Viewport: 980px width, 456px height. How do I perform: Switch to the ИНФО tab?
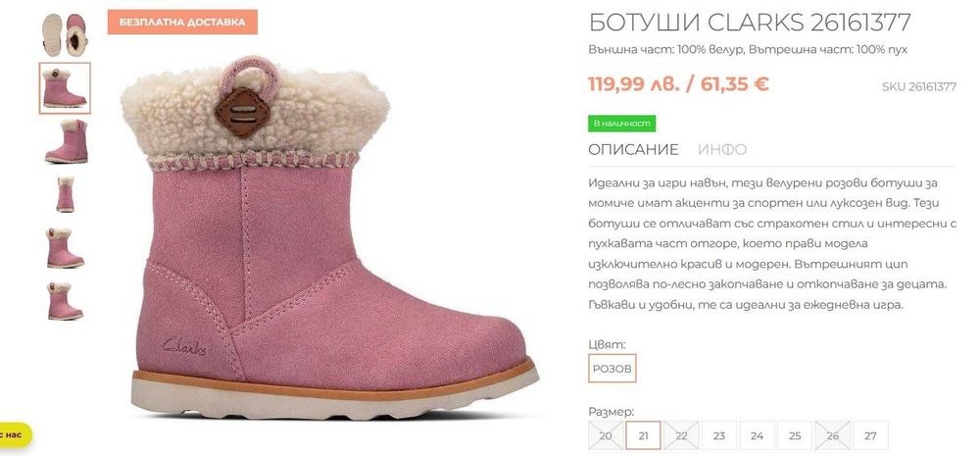(x=722, y=149)
